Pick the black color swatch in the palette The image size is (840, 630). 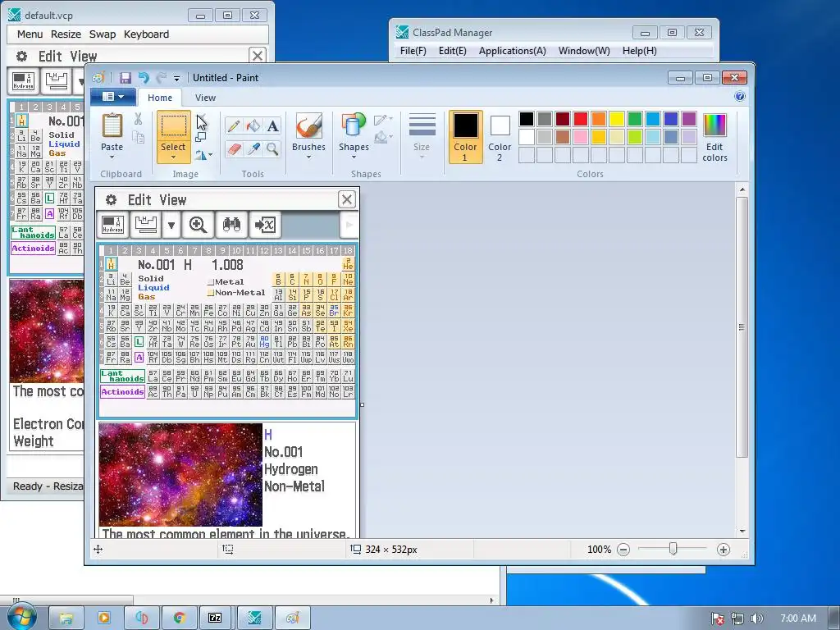pyautogui.click(x=527, y=119)
